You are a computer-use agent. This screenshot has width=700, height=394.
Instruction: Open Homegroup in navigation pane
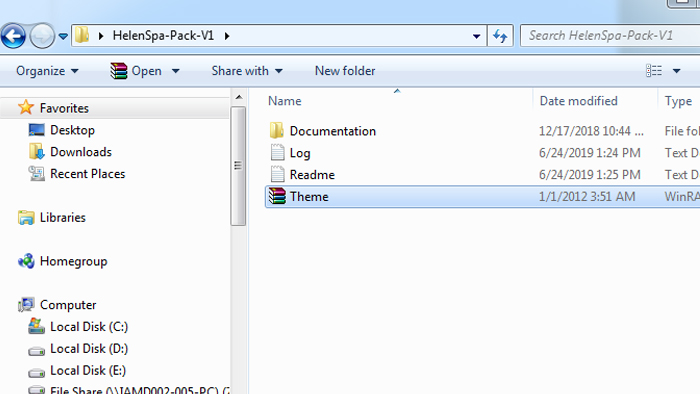coord(74,261)
